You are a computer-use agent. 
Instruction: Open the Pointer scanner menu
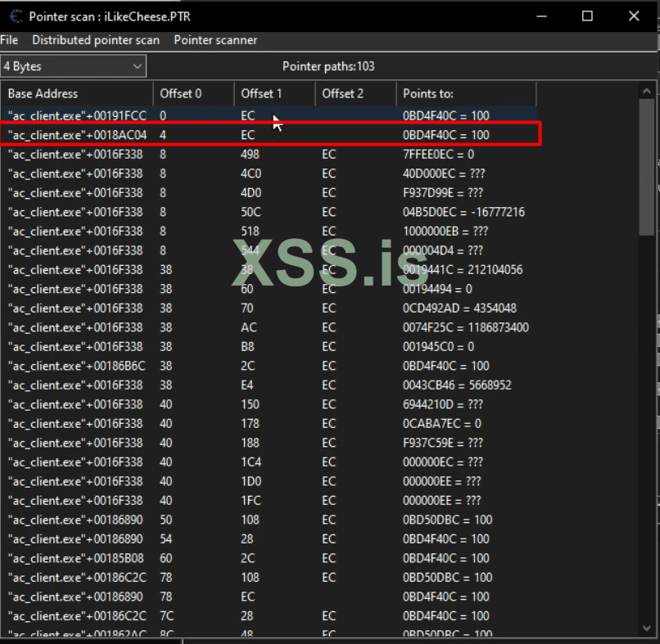point(215,40)
